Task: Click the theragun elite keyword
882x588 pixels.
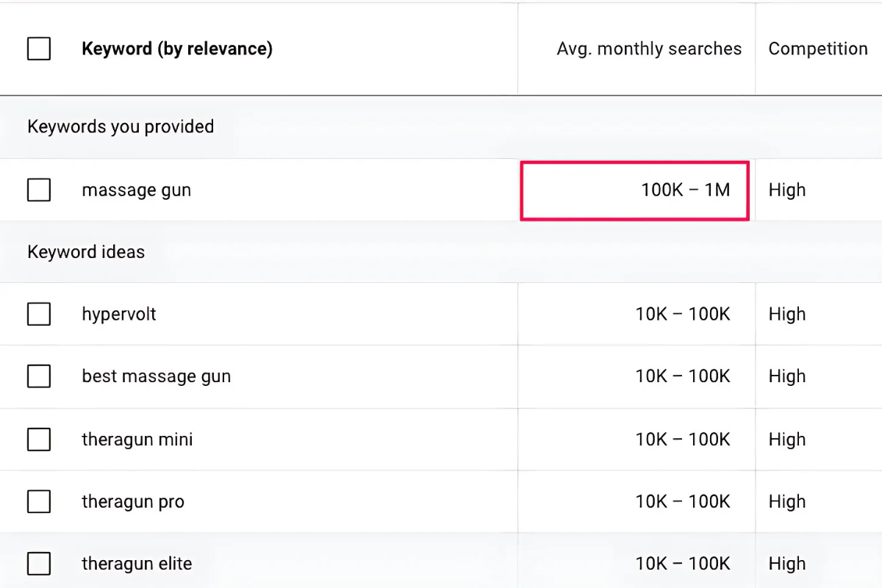Action: (x=137, y=564)
